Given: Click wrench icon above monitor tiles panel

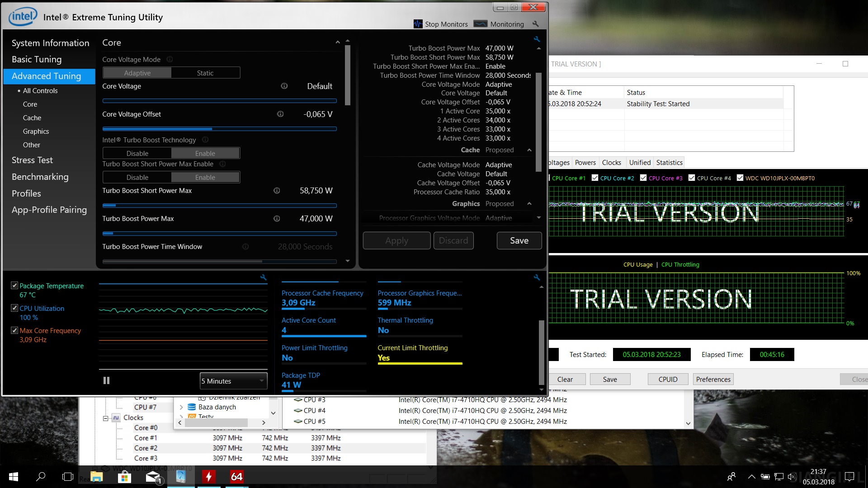Looking at the screenshot, I should (537, 277).
